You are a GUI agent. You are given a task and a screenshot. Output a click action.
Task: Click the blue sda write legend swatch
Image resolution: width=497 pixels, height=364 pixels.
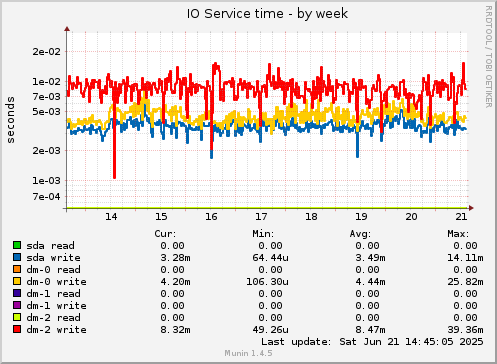pyautogui.click(x=17, y=257)
